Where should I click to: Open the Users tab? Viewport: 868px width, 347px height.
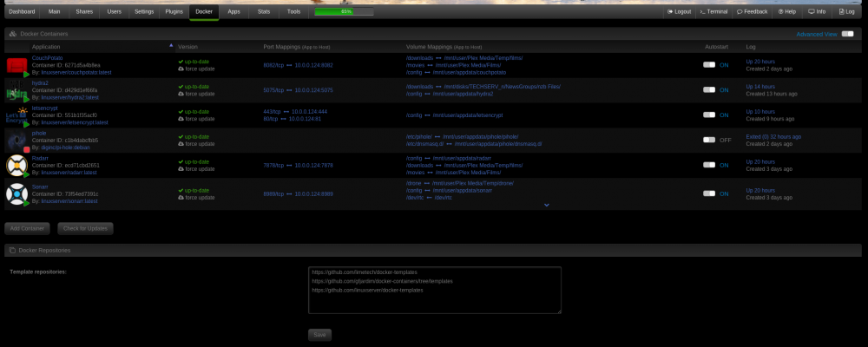tap(114, 11)
